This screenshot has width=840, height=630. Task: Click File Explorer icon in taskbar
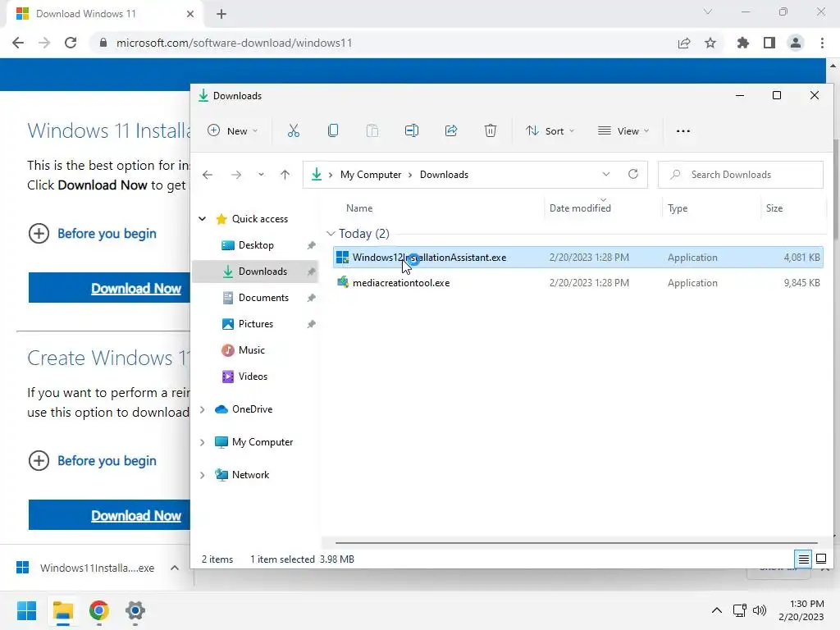[63, 610]
